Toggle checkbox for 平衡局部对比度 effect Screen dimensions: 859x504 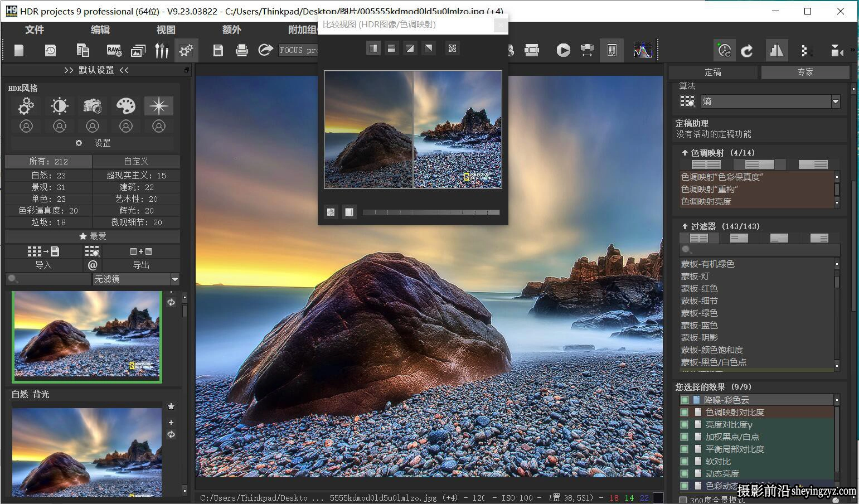[685, 449]
